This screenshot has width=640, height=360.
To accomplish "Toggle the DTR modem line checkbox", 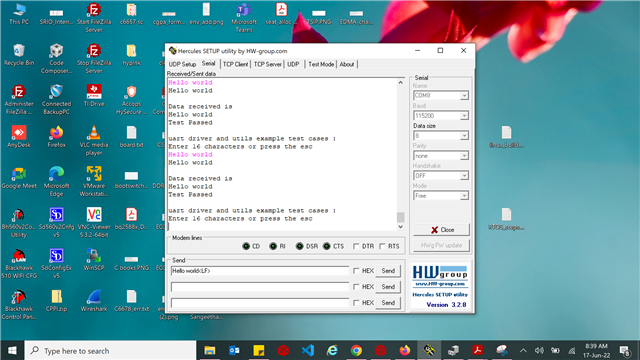I will [x=356, y=246].
